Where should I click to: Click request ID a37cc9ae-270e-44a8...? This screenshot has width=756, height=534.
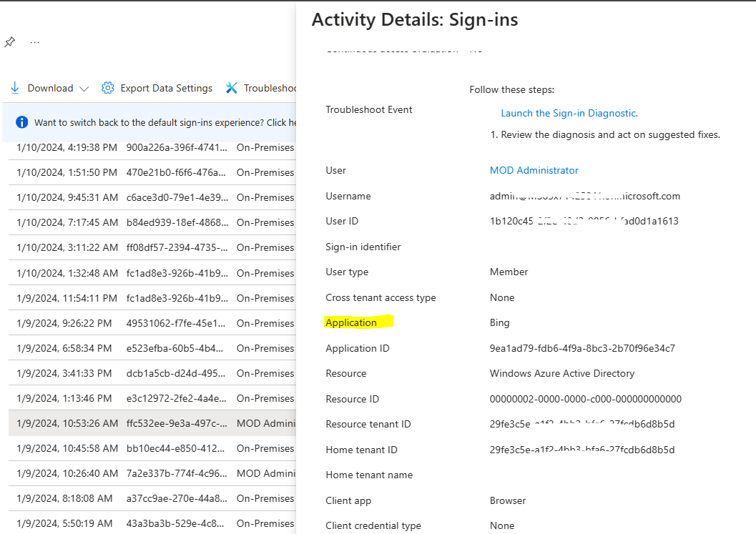pyautogui.click(x=176, y=499)
